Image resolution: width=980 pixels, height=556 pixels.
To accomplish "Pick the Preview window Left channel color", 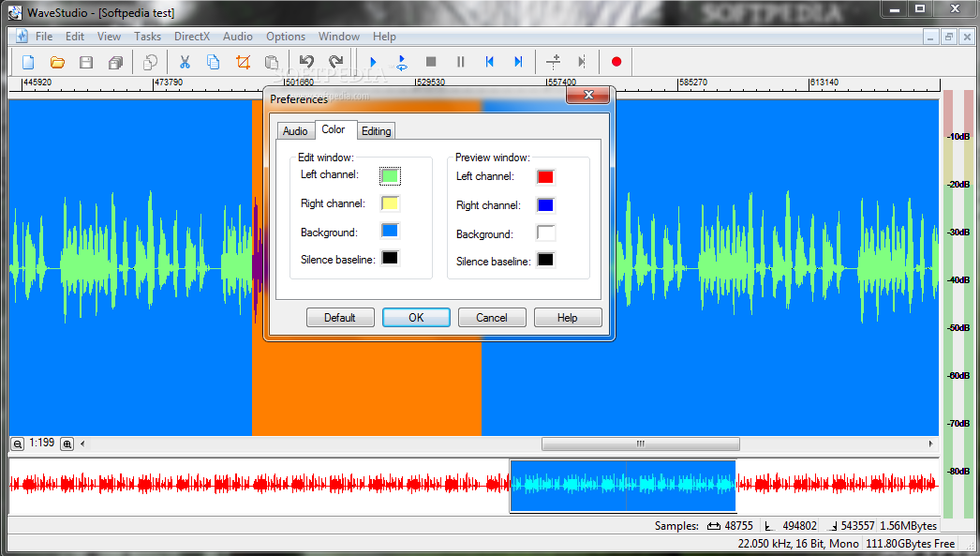I will (x=545, y=177).
